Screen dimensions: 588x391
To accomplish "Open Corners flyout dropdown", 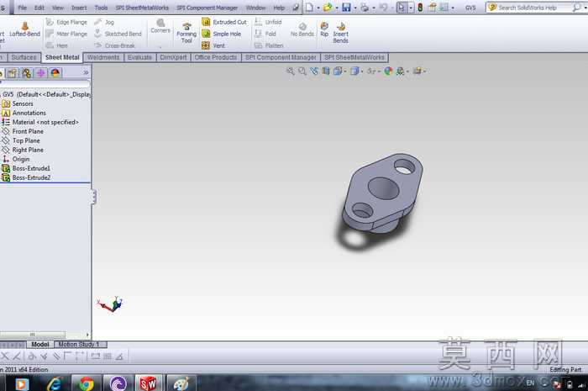I will point(160,47).
